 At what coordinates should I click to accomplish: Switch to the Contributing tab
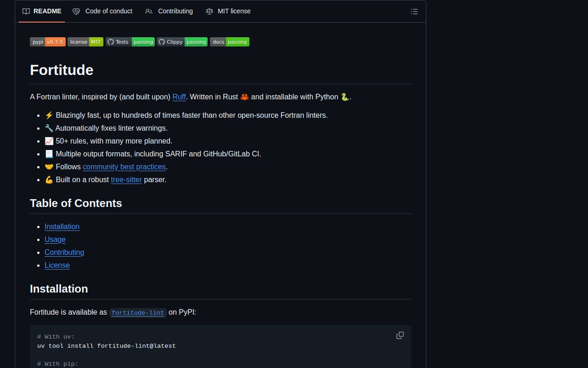pos(169,11)
